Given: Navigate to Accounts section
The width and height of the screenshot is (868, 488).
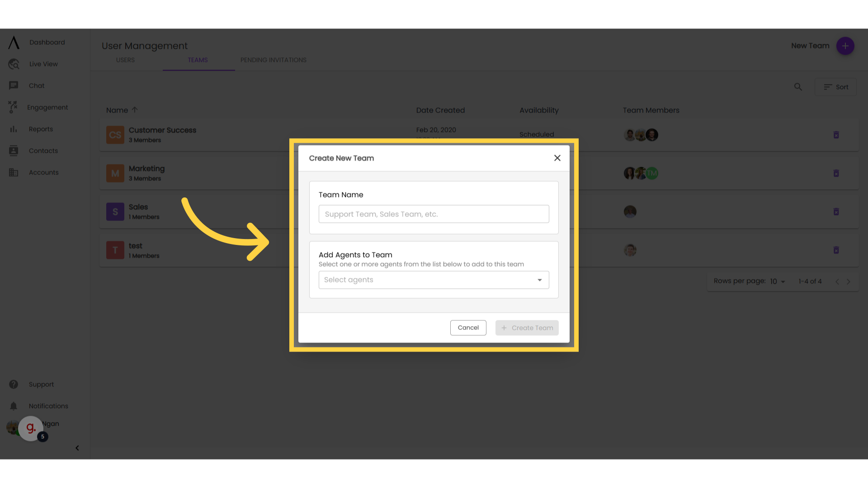Looking at the screenshot, I should click(x=43, y=172).
